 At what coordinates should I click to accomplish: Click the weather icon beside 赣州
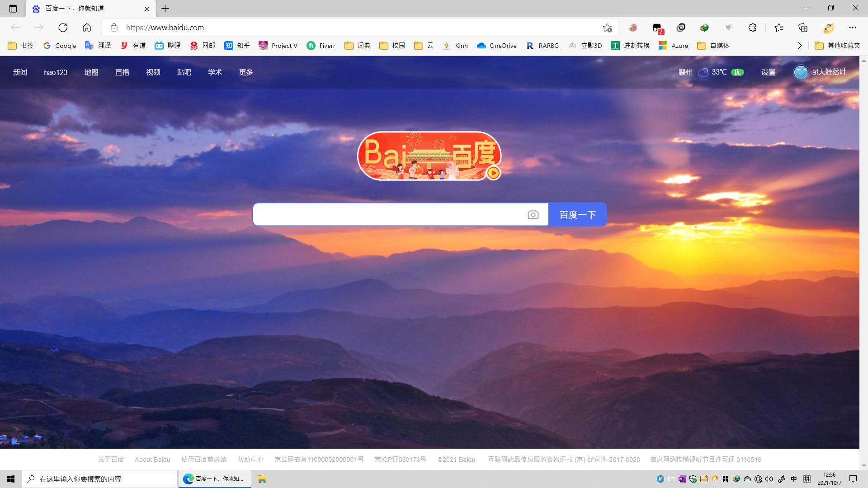pyautogui.click(x=703, y=72)
